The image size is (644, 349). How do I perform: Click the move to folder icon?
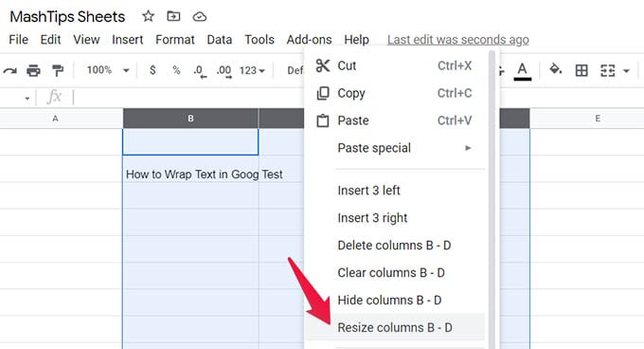point(173,16)
